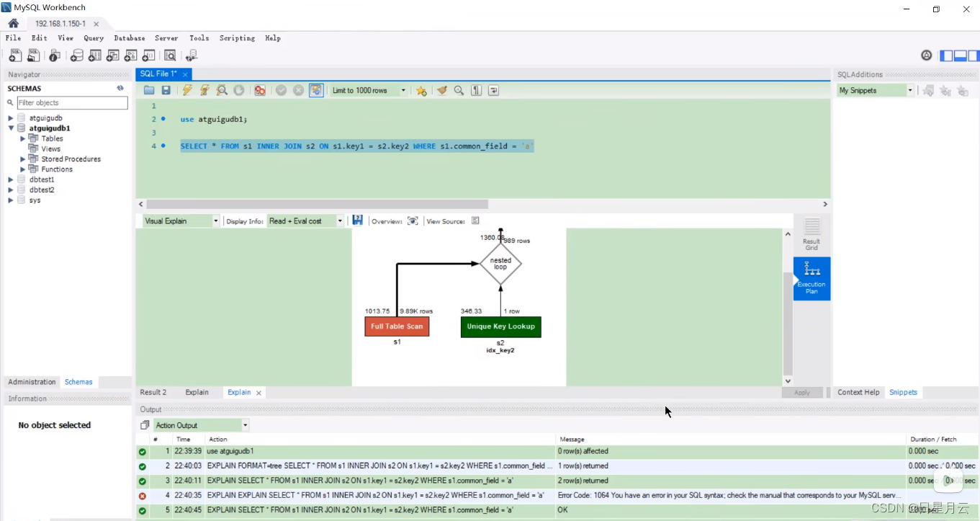The height and width of the screenshot is (521, 980).
Task: Save the execution plan to file icon
Action: 358,221
